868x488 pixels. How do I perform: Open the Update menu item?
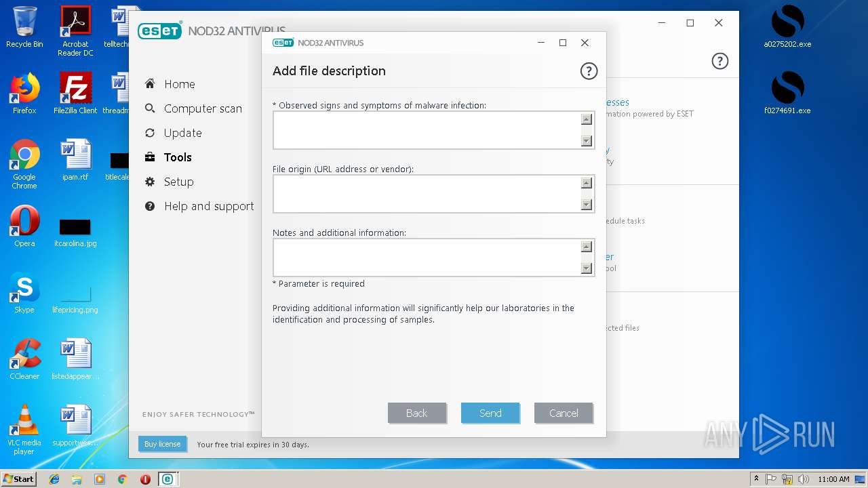(x=183, y=133)
